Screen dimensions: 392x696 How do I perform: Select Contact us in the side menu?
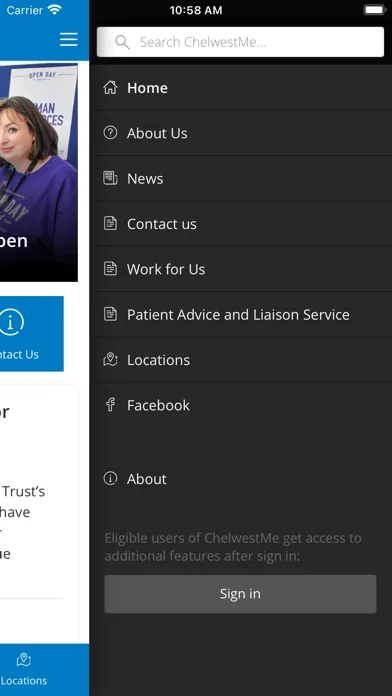coord(241,224)
